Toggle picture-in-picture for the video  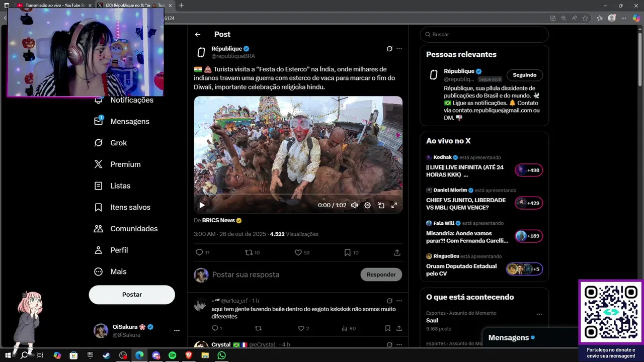381,205
